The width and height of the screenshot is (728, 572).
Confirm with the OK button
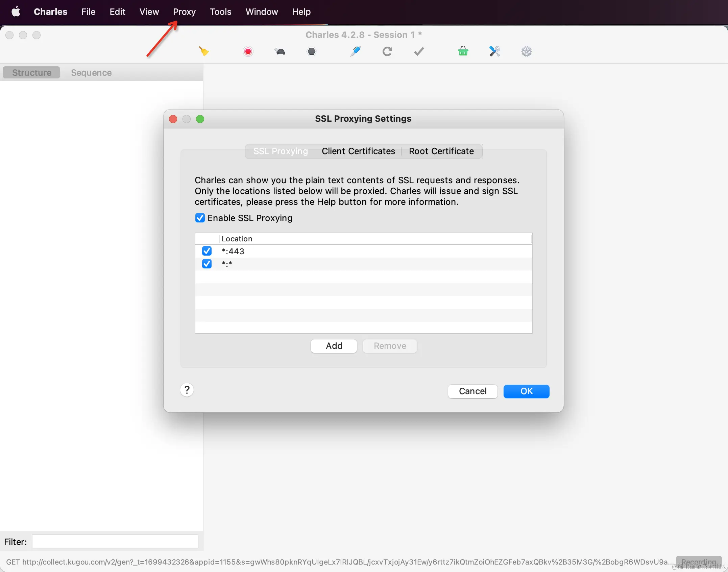(x=526, y=391)
